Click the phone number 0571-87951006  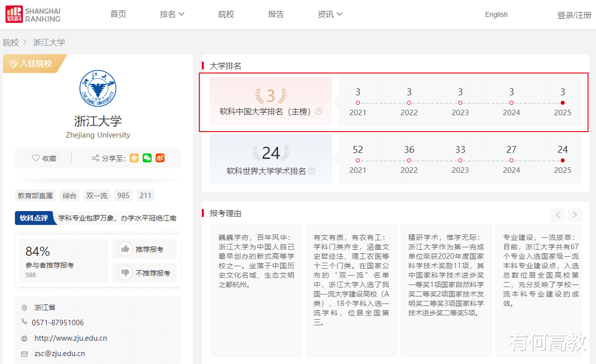pyautogui.click(x=58, y=323)
